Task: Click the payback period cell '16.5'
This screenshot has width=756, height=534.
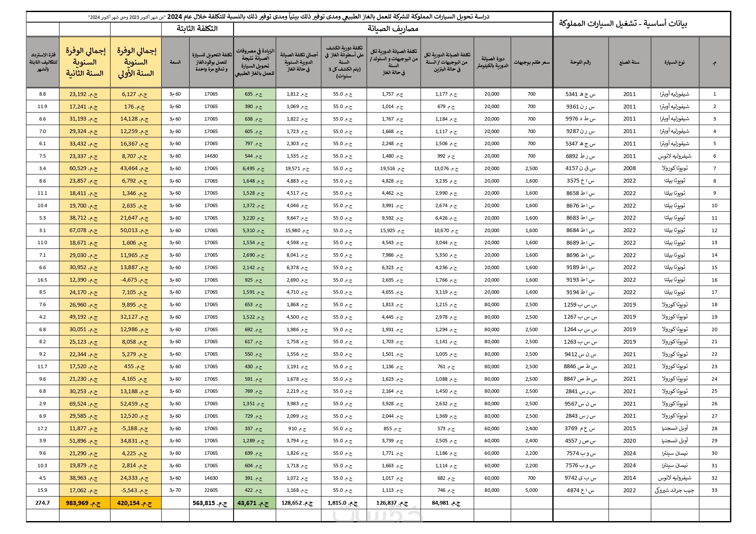Action: 42,280
